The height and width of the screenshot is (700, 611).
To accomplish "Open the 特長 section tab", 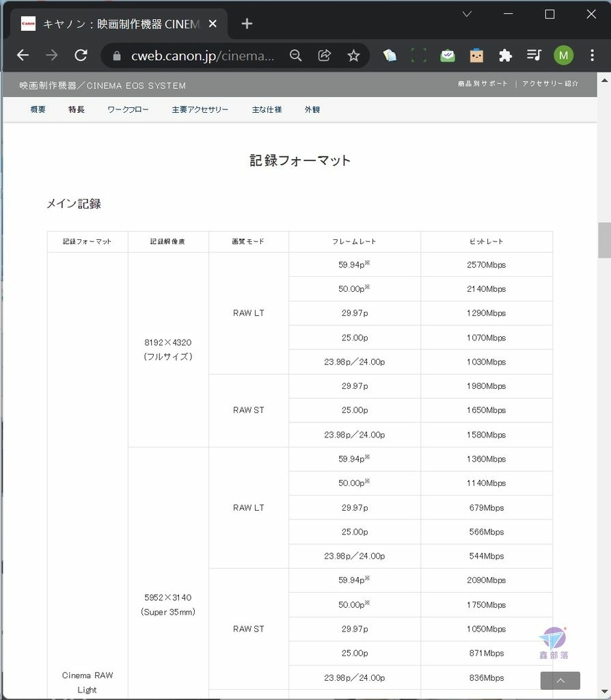I will pos(77,109).
